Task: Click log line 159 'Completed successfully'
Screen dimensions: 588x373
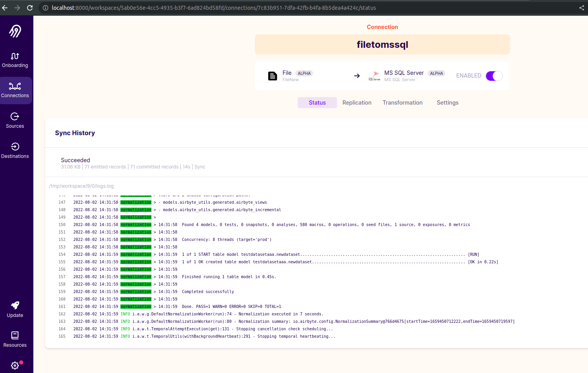Action: (x=208, y=292)
